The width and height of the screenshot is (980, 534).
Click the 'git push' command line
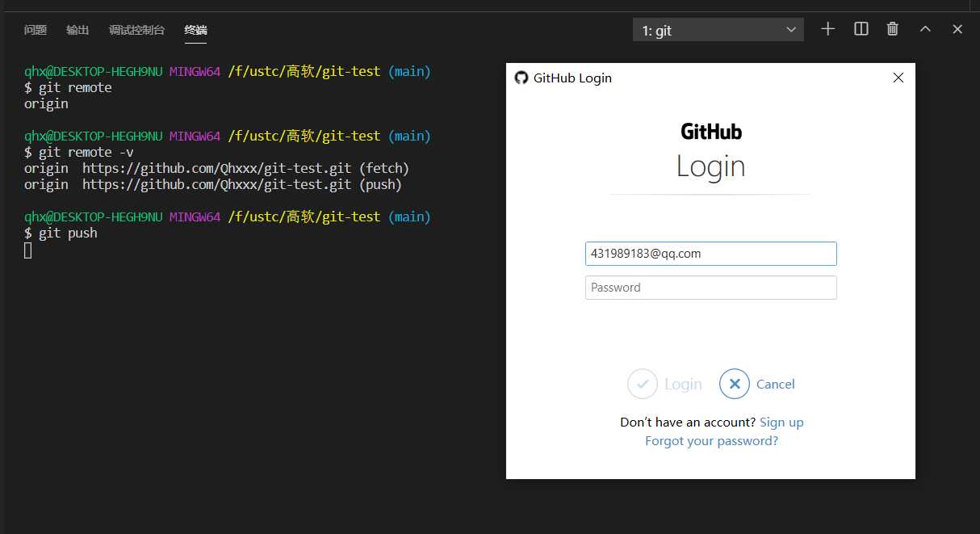[61, 233]
